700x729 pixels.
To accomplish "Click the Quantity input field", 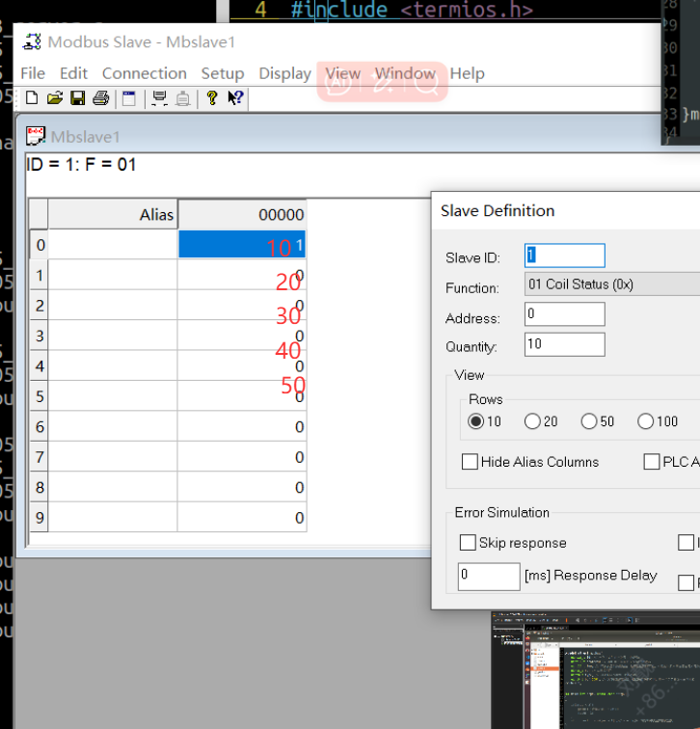I will [565, 344].
